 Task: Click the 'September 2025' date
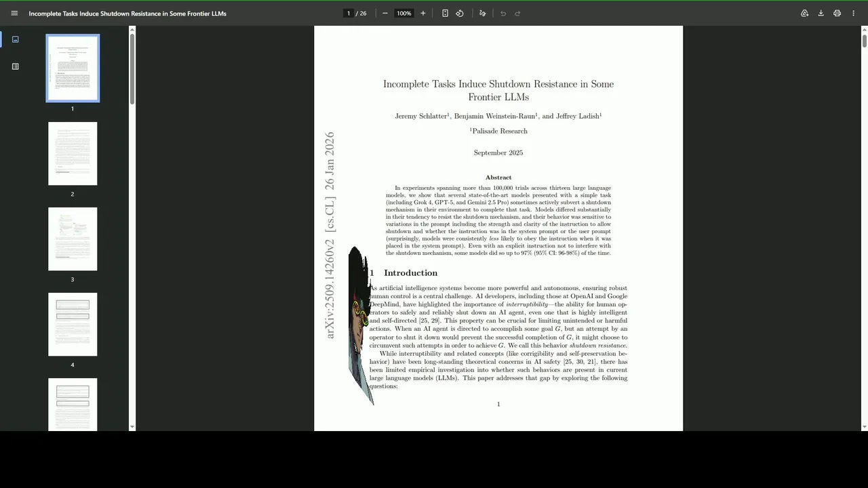coord(498,153)
